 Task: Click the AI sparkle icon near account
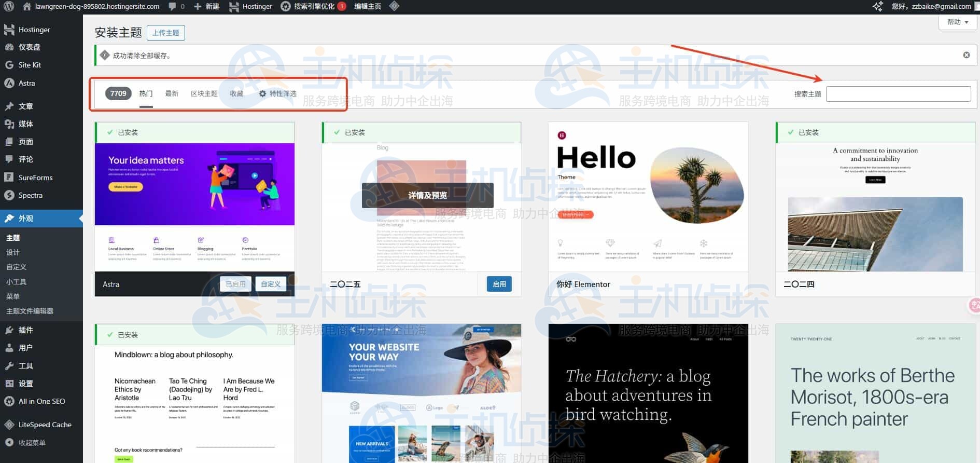pos(877,6)
